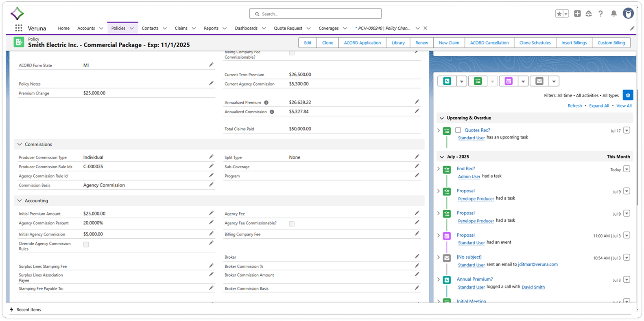Open the global actions plus icon
The width and height of the screenshot is (644, 321).
[577, 14]
